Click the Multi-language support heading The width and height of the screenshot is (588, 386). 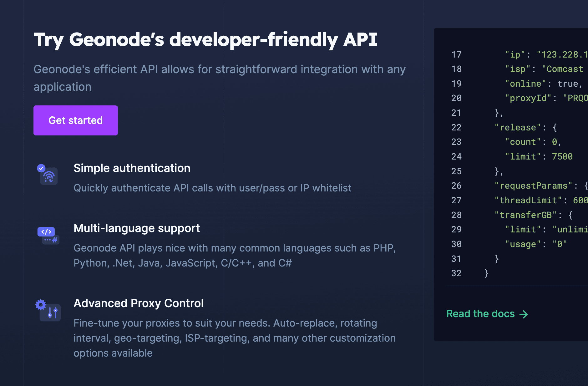coord(137,228)
